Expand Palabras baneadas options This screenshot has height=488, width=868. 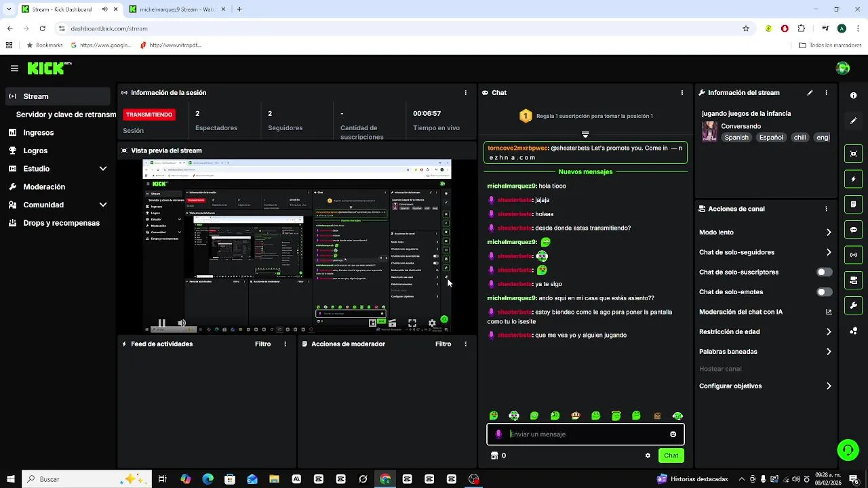[x=829, y=352]
